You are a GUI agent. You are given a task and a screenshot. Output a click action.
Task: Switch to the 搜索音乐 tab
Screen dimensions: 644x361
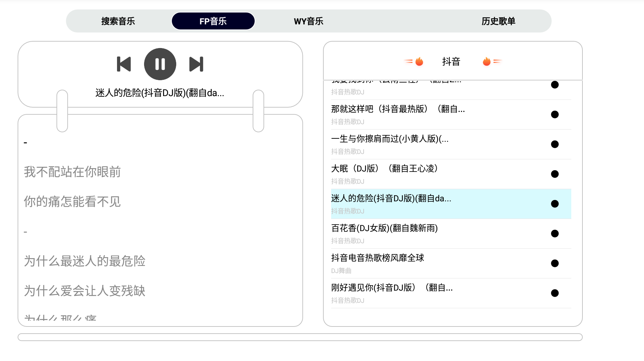pyautogui.click(x=118, y=21)
